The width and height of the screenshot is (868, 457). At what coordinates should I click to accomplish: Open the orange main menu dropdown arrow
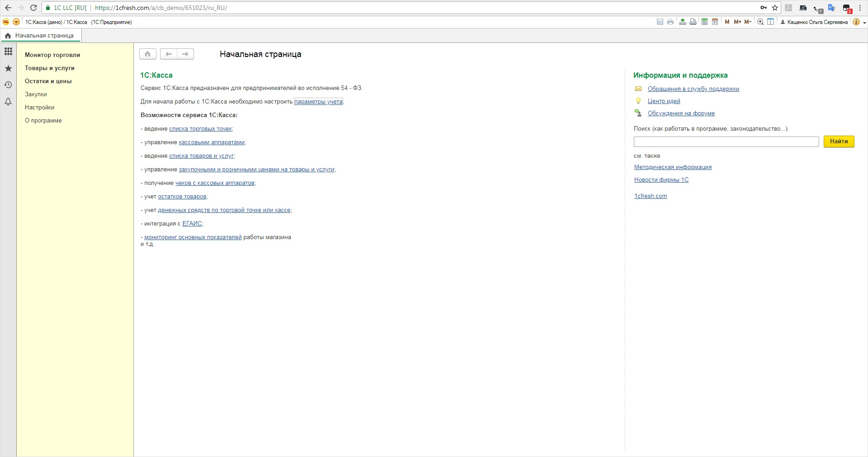[16, 22]
